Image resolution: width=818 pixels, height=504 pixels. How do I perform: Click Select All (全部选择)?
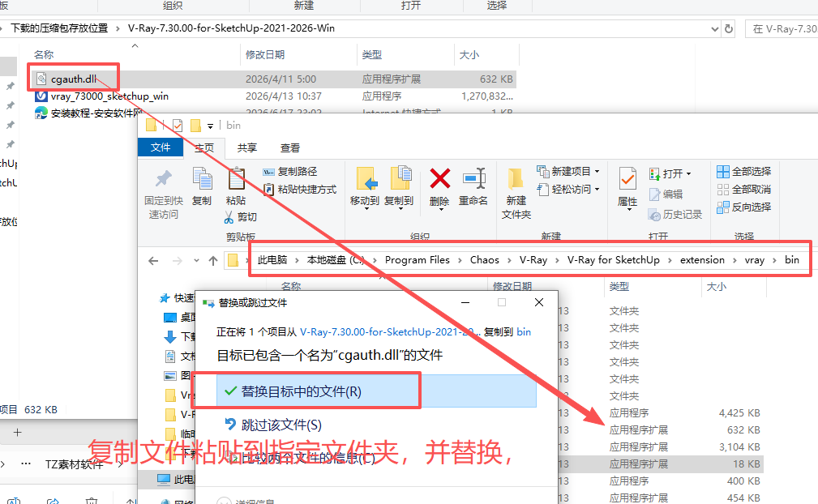[744, 172]
